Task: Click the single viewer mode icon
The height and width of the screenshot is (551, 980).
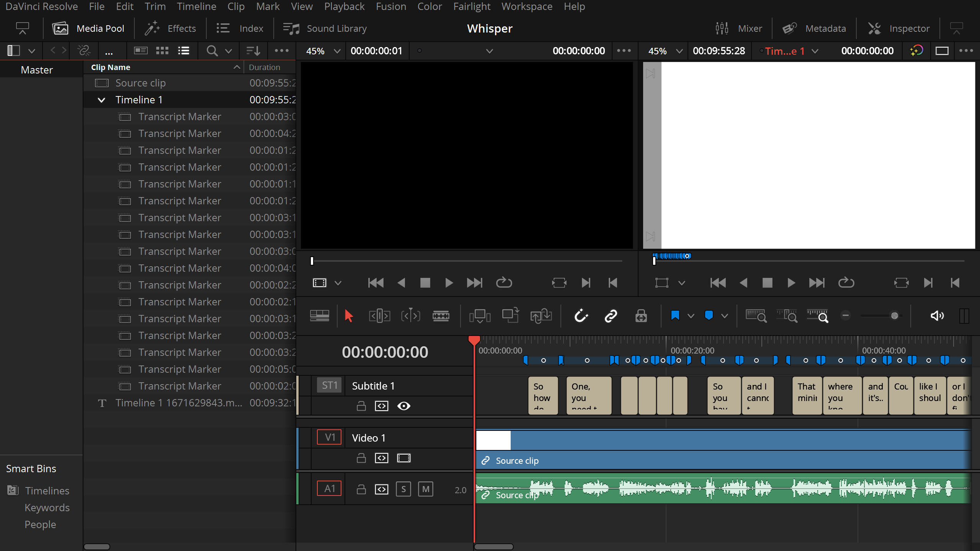Action: click(942, 51)
